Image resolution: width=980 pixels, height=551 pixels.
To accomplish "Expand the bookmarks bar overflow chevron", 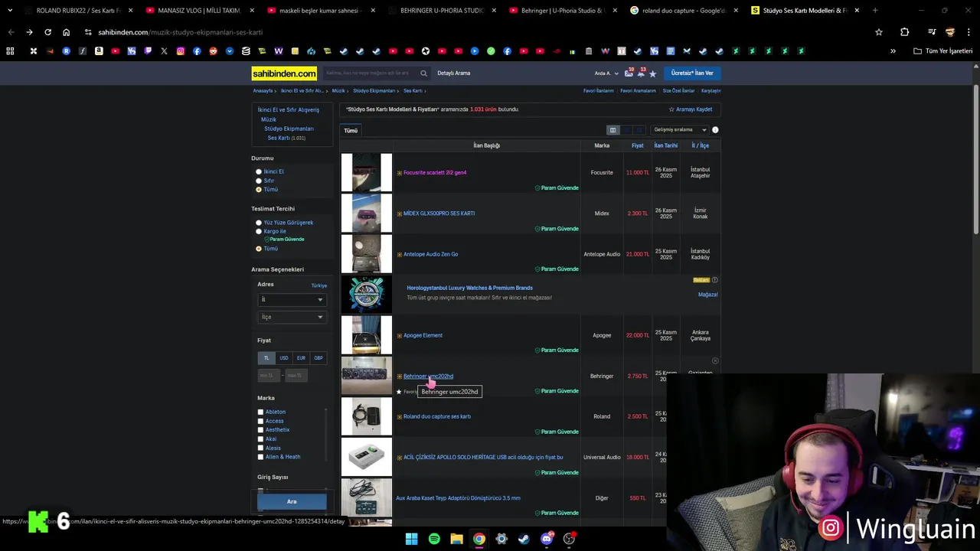I will click(x=893, y=51).
